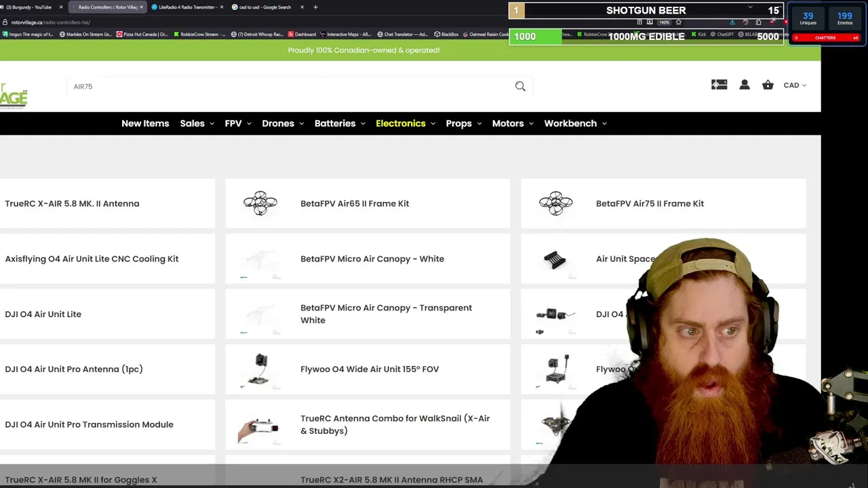Click the 1000MG EDIBLE progress bar overlay
868x488 pixels.
646,37
